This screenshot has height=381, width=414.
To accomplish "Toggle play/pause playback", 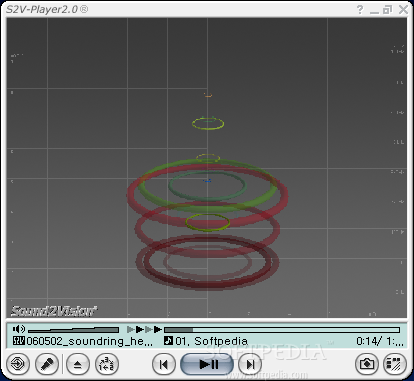I will 207,364.
